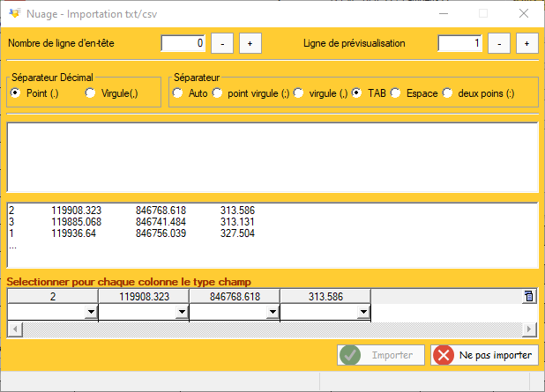Click the right arrow of horizontal scrollbar
Screen dimensions: 545x392
529,329
